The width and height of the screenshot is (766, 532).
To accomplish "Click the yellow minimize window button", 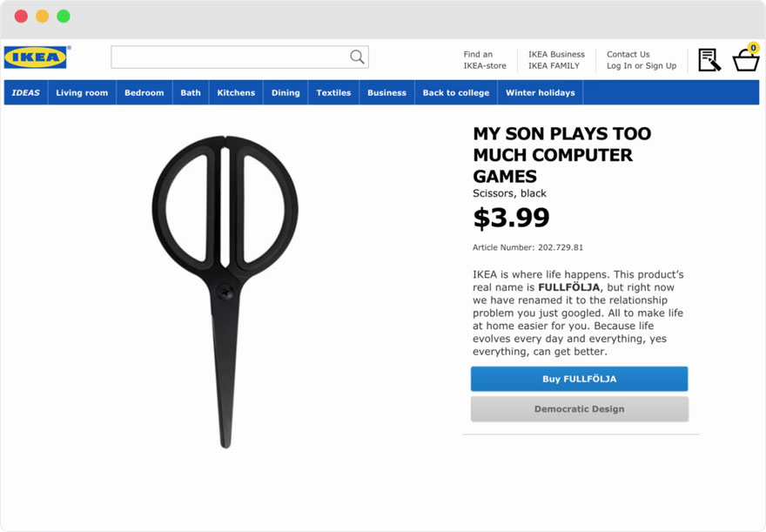I will pos(42,17).
